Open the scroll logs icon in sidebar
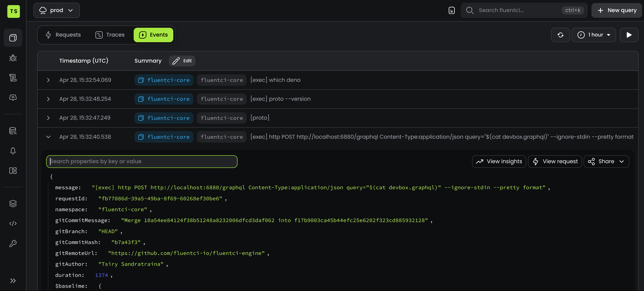Image resolution: width=644 pixels, height=291 pixels. click(x=13, y=78)
